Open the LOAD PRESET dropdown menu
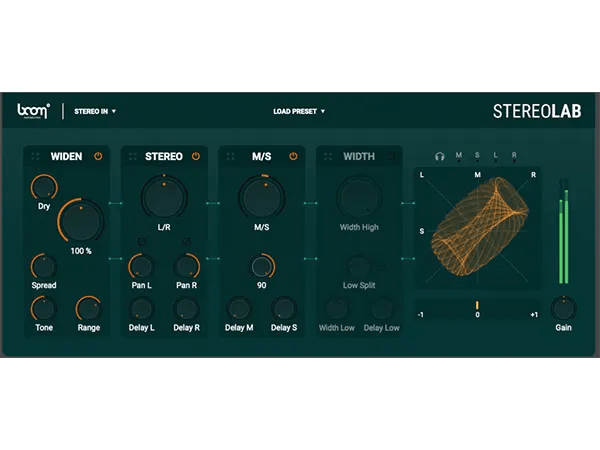This screenshot has width=600, height=450. pyautogui.click(x=299, y=111)
